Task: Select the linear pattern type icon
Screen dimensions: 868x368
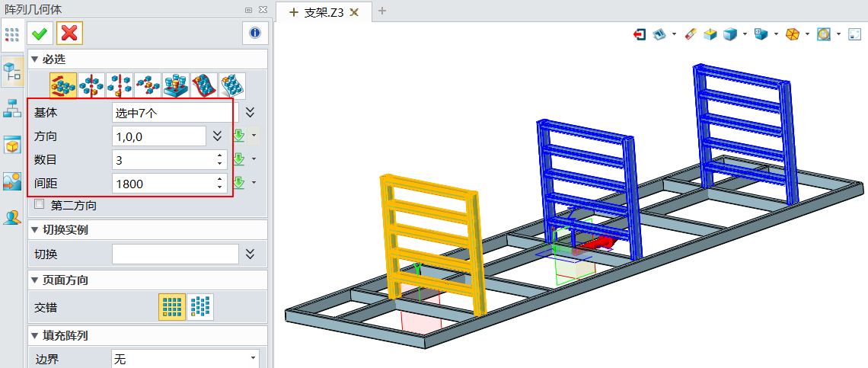Action: point(63,85)
